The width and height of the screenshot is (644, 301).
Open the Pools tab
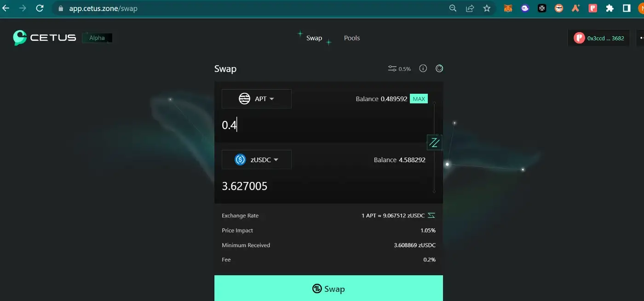pos(352,38)
